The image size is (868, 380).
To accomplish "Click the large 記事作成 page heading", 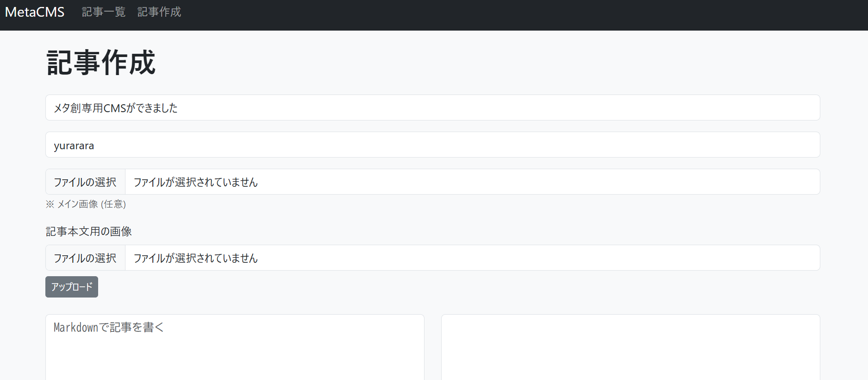I will [x=101, y=63].
